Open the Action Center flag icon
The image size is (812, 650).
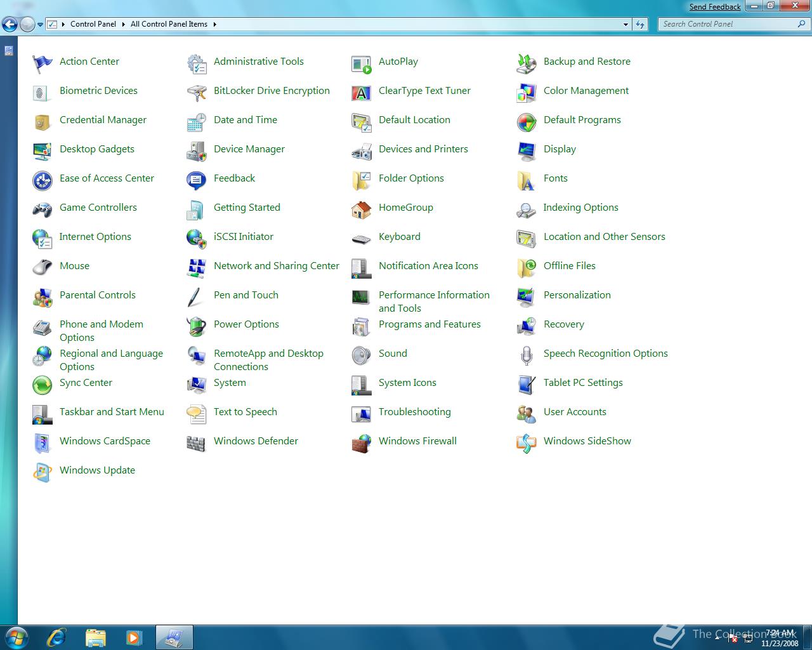[x=43, y=63]
